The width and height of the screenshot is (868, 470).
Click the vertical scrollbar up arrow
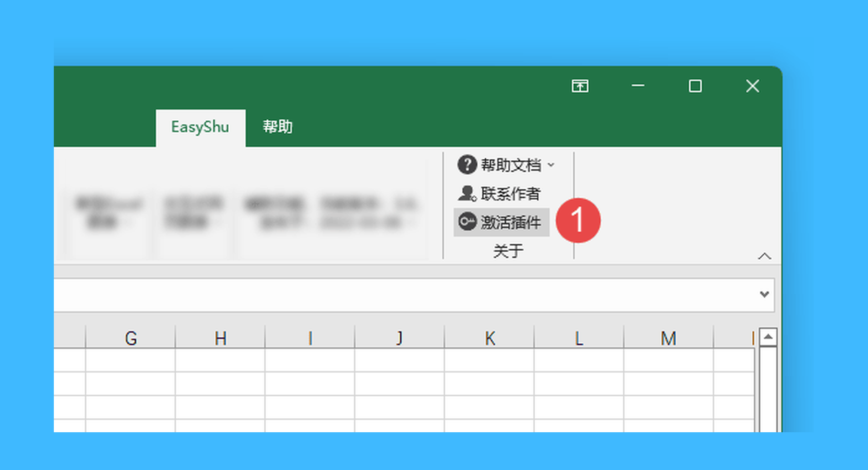[768, 337]
